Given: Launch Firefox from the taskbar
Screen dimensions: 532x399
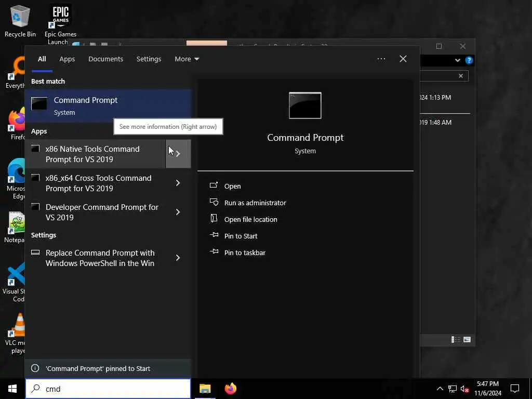Looking at the screenshot, I should click(x=230, y=389).
